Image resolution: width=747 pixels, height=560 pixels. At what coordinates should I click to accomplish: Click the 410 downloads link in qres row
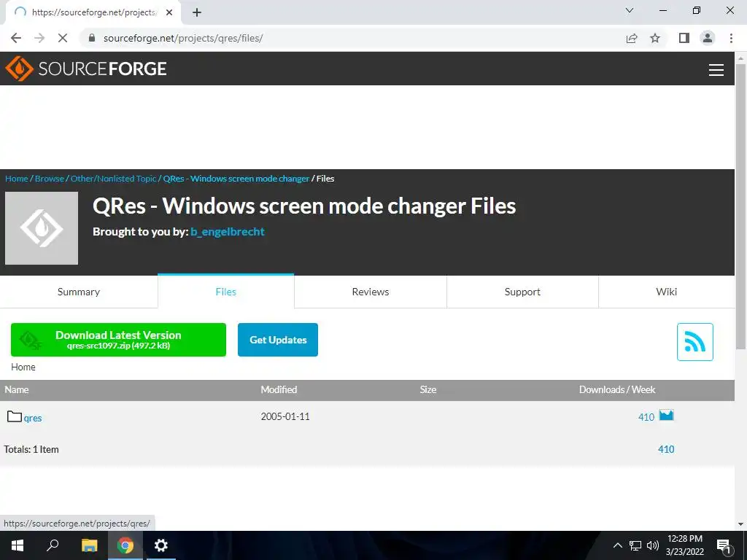coord(646,417)
